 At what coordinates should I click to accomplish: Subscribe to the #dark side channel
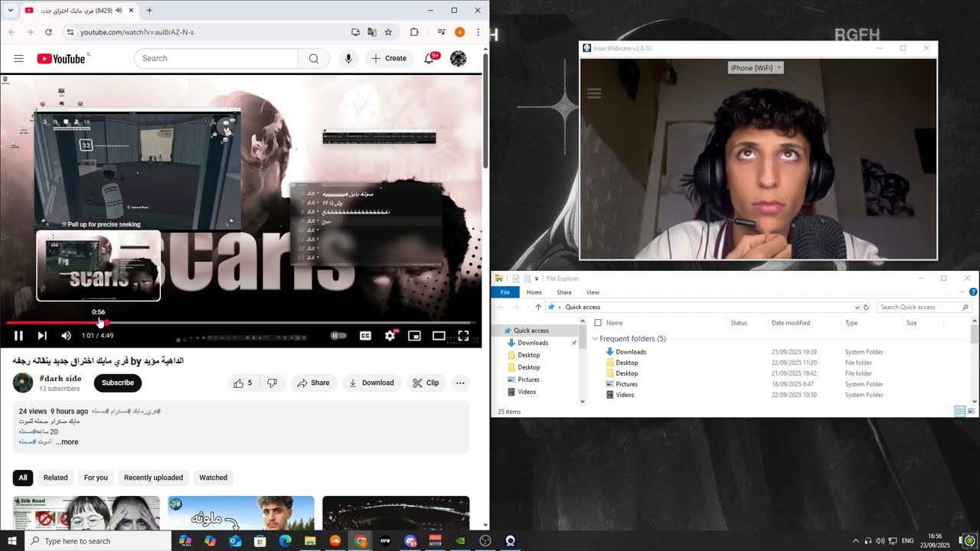[x=118, y=383]
